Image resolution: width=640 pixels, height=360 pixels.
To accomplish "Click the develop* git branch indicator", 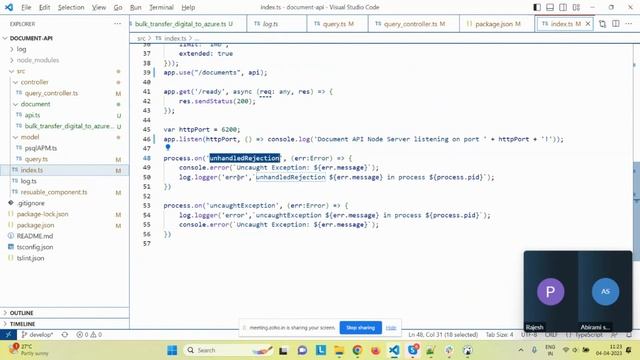I will 37,335.
